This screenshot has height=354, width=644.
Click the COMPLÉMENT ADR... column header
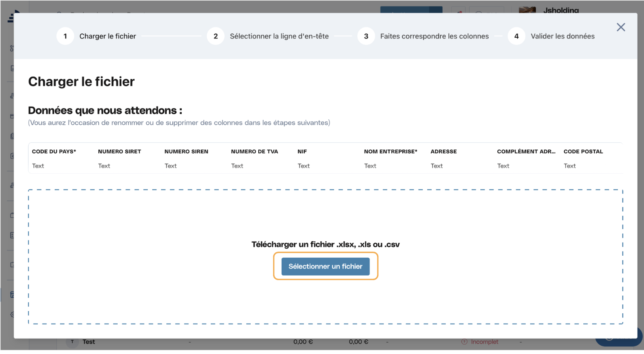(526, 151)
